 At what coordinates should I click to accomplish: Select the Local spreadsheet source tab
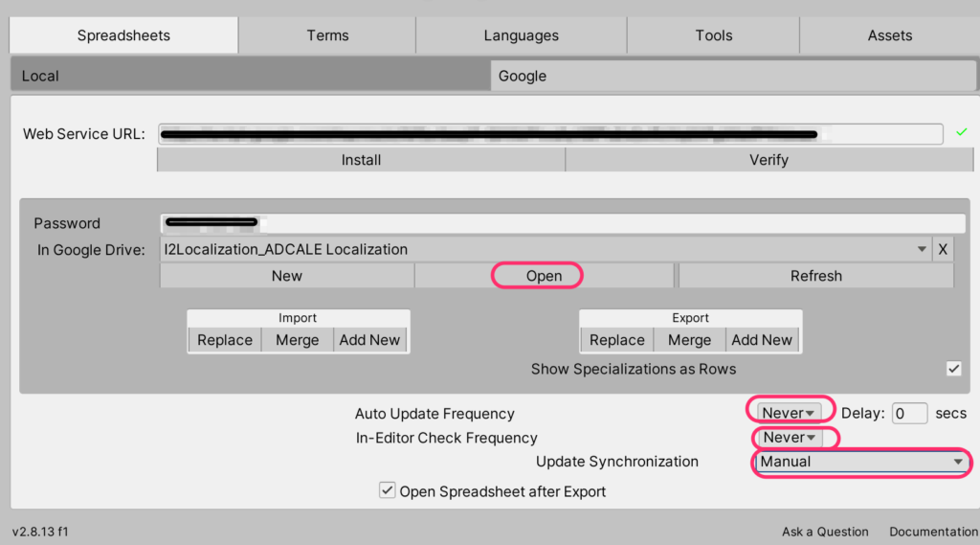pos(249,76)
